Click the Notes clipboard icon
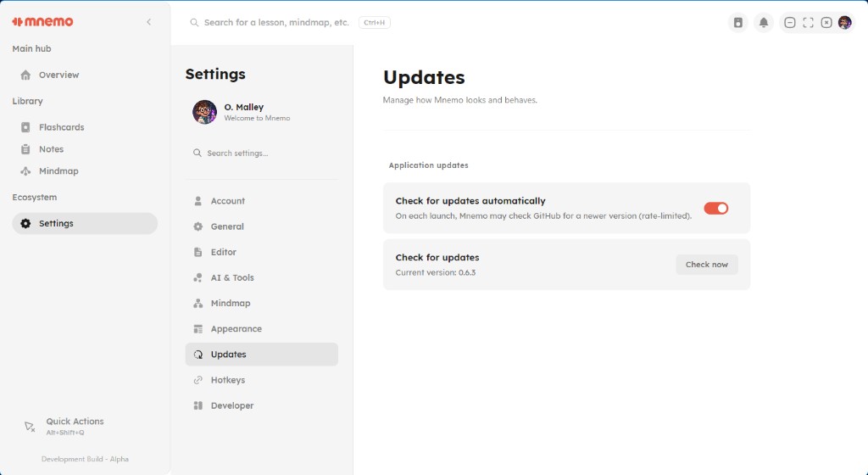The width and height of the screenshot is (868, 475). [x=25, y=149]
